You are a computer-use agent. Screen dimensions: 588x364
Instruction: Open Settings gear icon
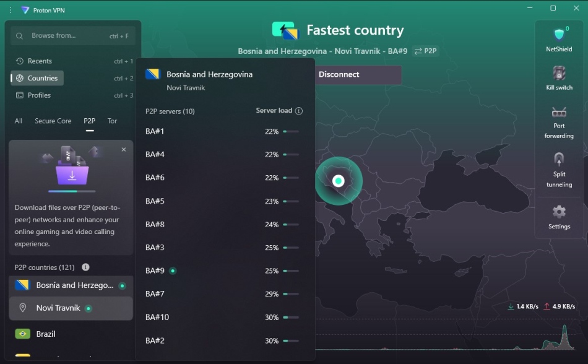pos(559,212)
